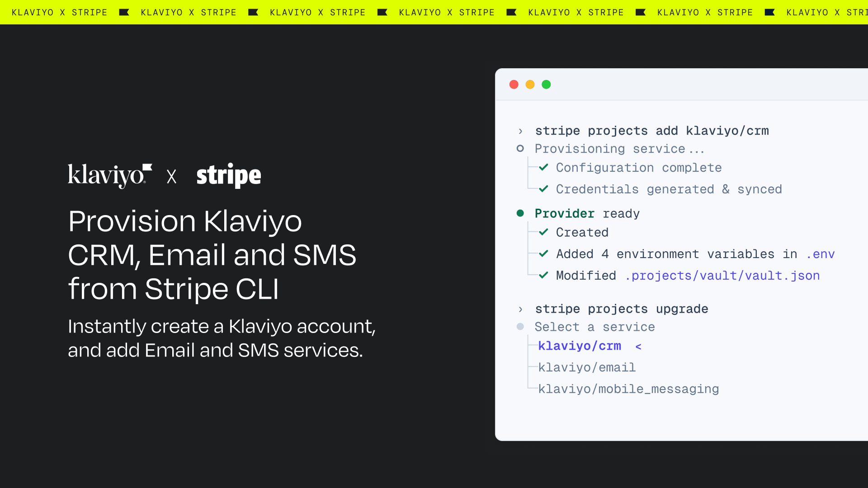Viewport: 868px width, 488px height.
Task: Click checkmark next to 'Created'
Action: pyautogui.click(x=543, y=232)
